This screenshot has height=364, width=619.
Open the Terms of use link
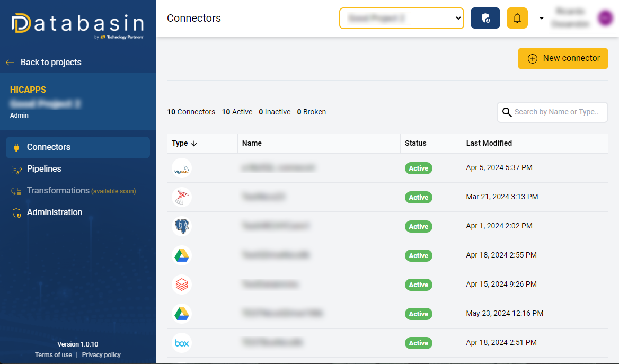tap(53, 355)
